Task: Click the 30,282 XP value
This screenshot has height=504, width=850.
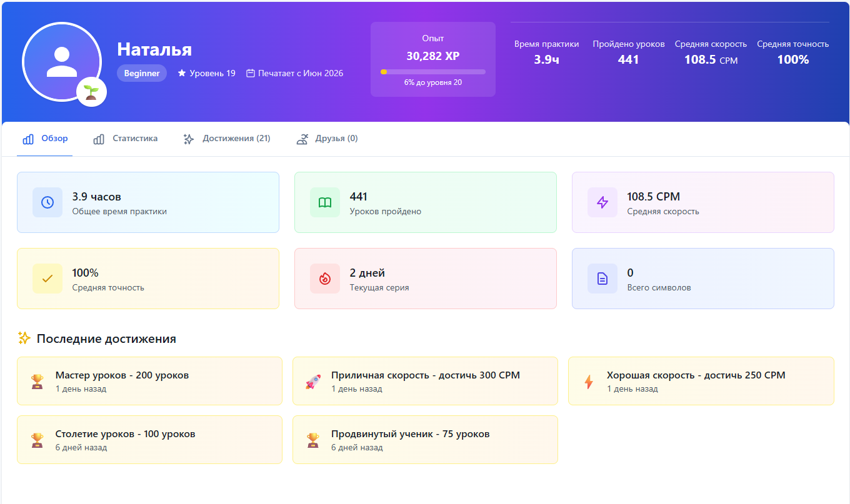Action: (x=433, y=56)
